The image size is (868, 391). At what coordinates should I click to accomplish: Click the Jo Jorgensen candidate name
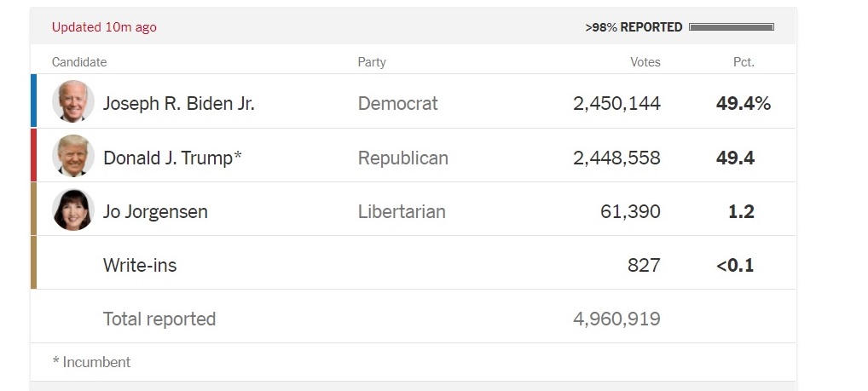click(155, 211)
